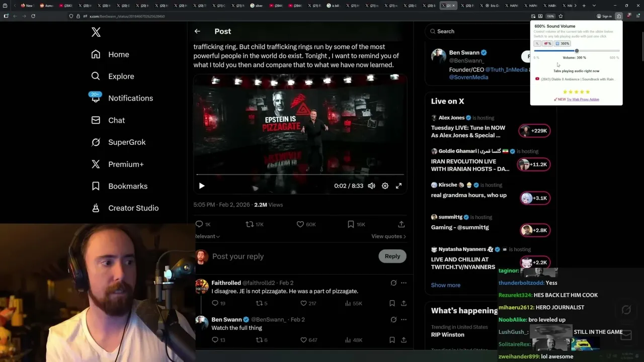
Task: Open Grok action on Ben Swann's reply
Action: pyautogui.click(x=393, y=320)
